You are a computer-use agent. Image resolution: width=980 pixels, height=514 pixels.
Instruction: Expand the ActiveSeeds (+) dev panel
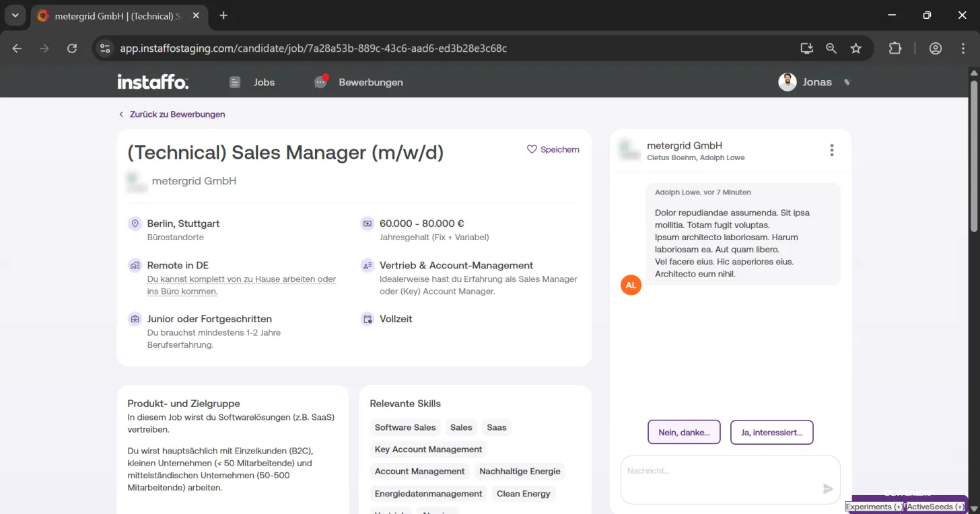click(936, 507)
